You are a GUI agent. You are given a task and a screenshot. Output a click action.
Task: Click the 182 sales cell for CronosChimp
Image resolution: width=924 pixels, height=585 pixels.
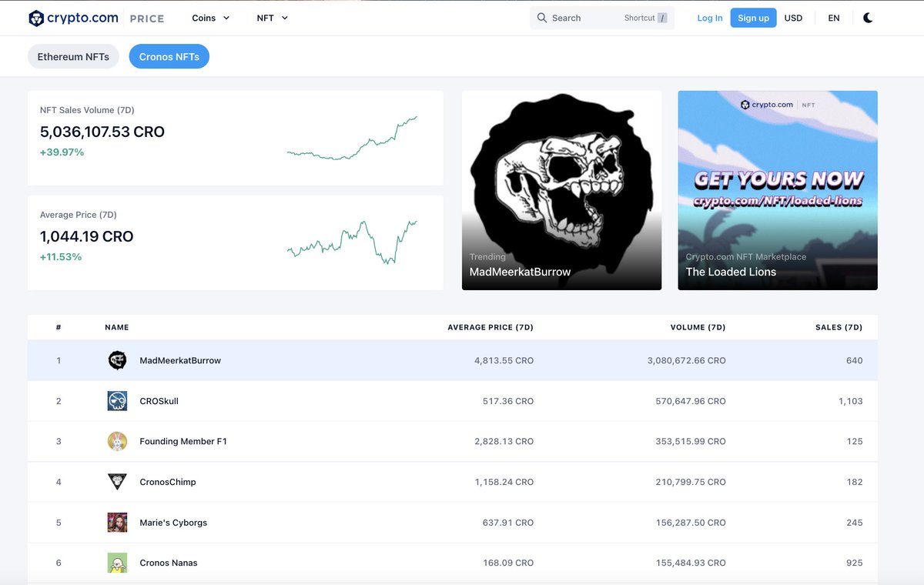[x=855, y=482]
